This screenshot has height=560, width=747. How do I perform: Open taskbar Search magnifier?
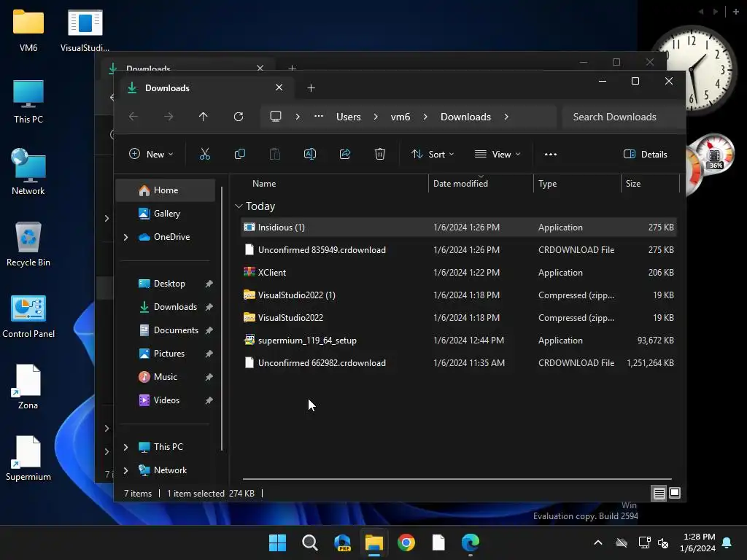(309, 542)
